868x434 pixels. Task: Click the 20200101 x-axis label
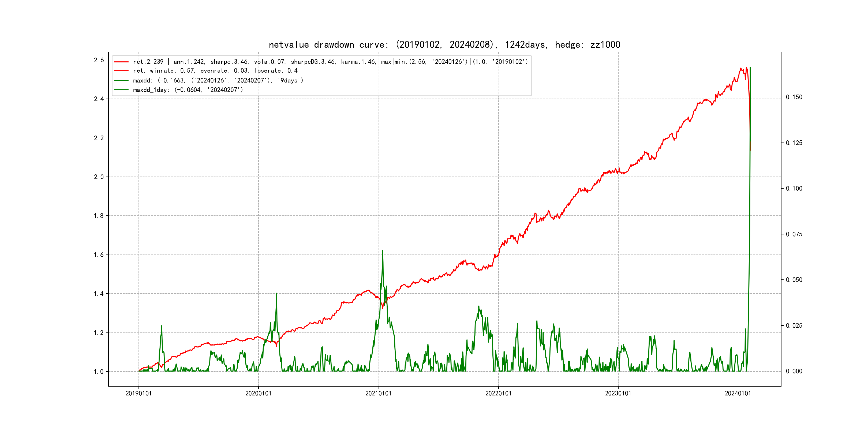click(x=259, y=393)
